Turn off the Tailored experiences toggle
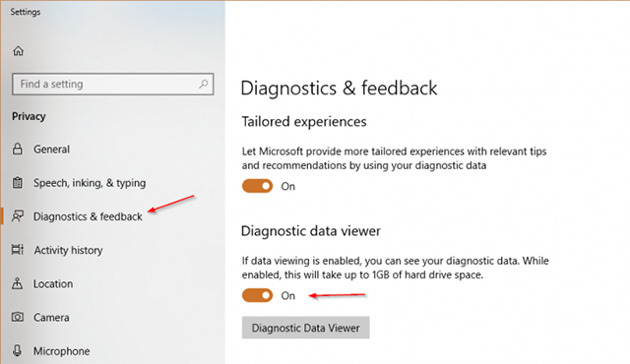This screenshot has height=364, width=630. click(257, 186)
